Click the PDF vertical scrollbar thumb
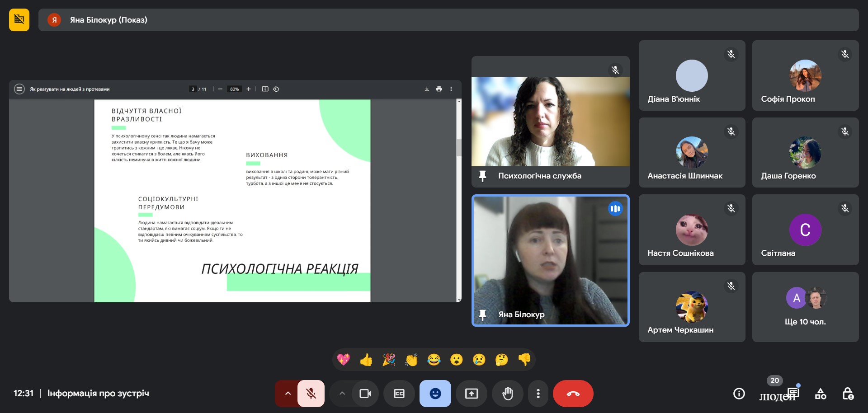 [459, 147]
